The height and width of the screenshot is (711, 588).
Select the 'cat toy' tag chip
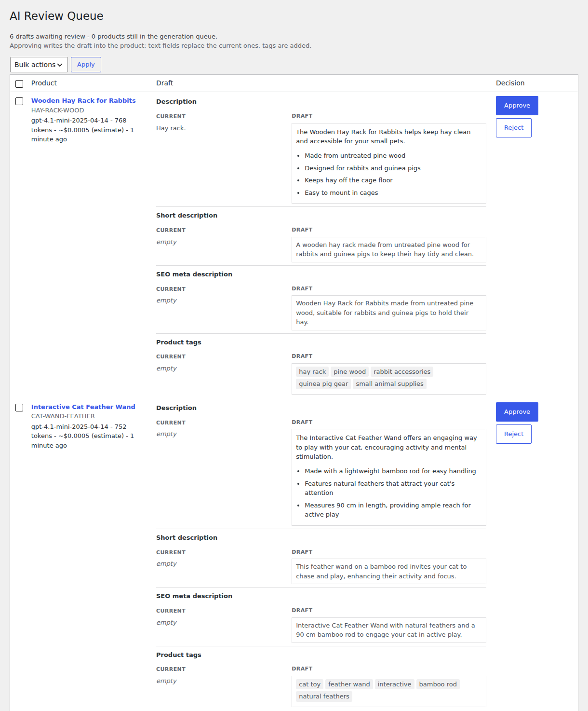(309, 684)
